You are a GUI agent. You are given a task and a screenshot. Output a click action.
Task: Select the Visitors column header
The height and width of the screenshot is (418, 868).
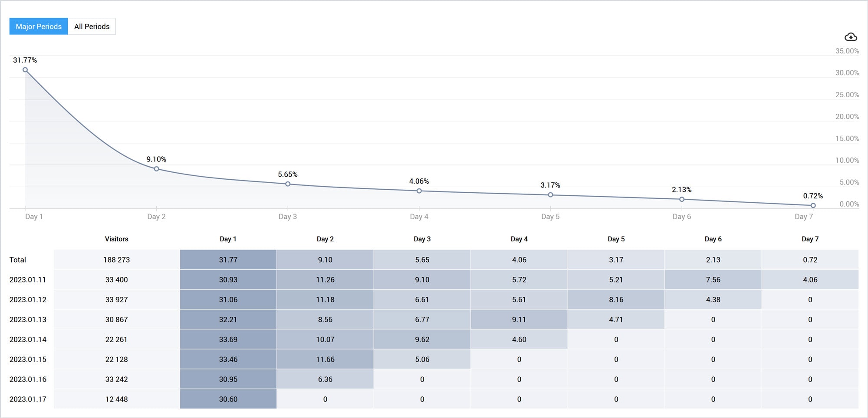(115, 239)
